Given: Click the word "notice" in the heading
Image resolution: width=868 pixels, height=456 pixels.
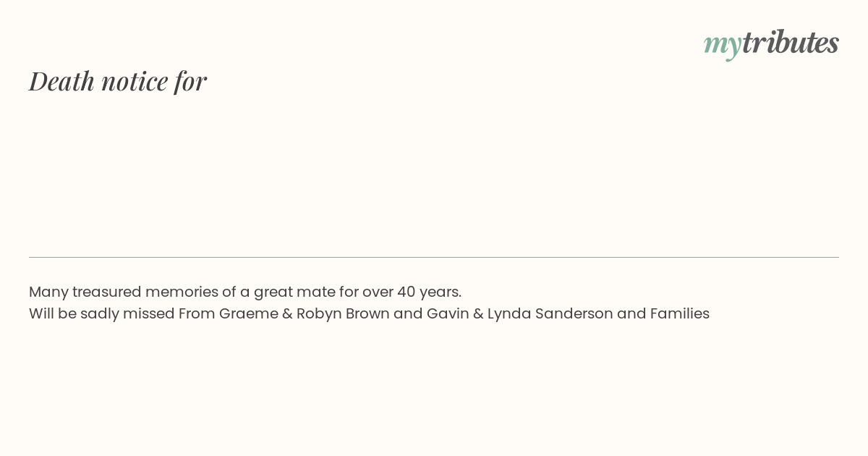Looking at the screenshot, I should (x=135, y=81).
